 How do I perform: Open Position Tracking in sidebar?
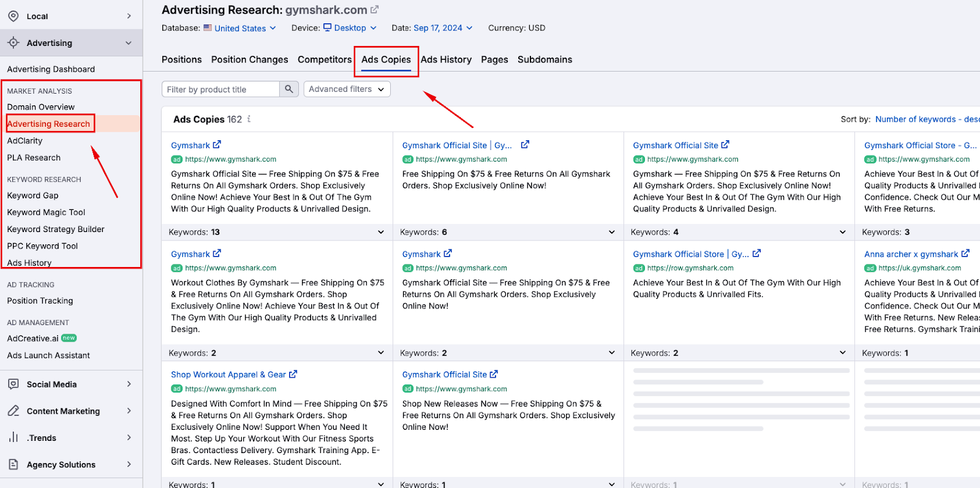pyautogui.click(x=40, y=301)
